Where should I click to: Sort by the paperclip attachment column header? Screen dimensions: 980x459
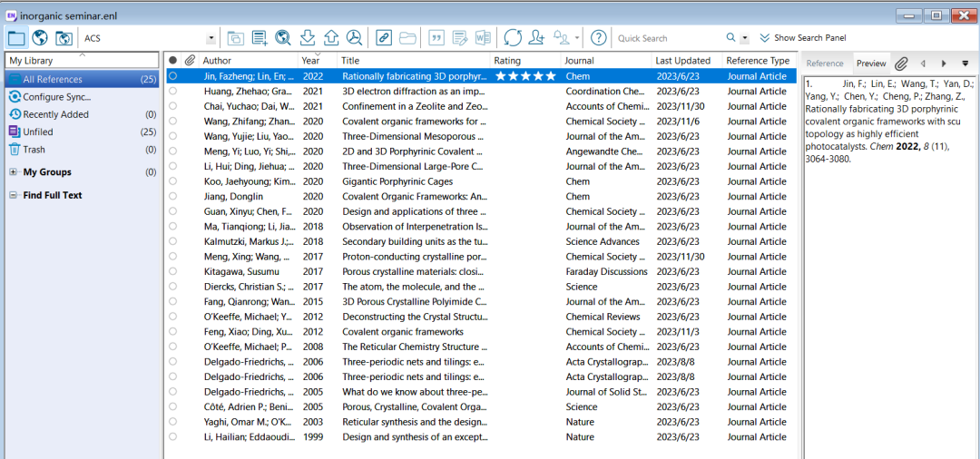pos(190,61)
